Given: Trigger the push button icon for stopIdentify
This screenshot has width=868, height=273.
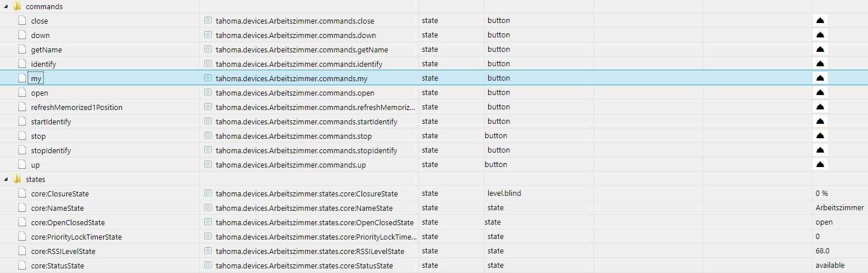Looking at the screenshot, I should (820, 150).
